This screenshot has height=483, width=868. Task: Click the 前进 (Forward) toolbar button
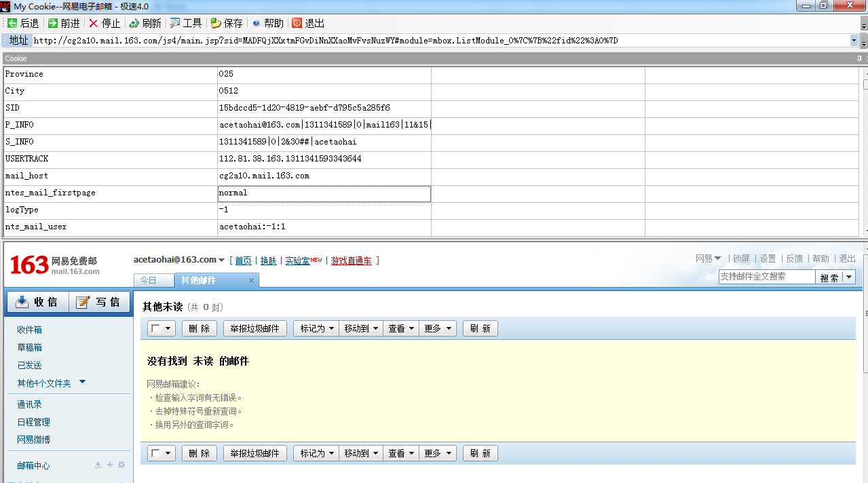64,23
